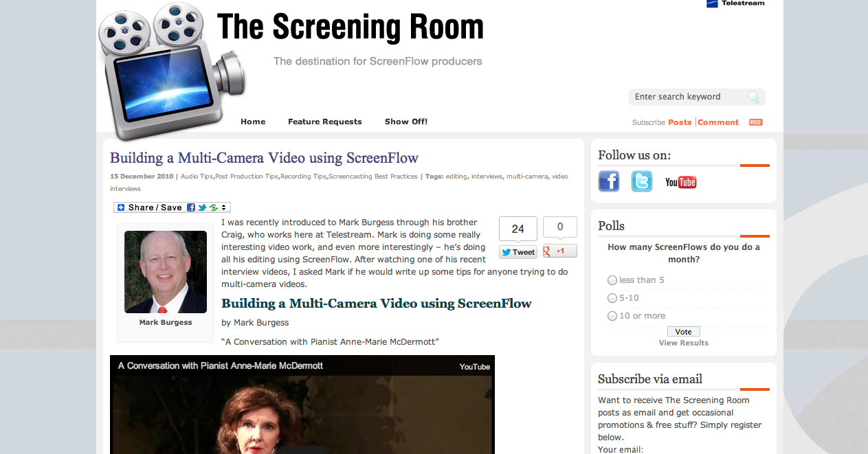Go to the Home menu item

click(x=253, y=122)
